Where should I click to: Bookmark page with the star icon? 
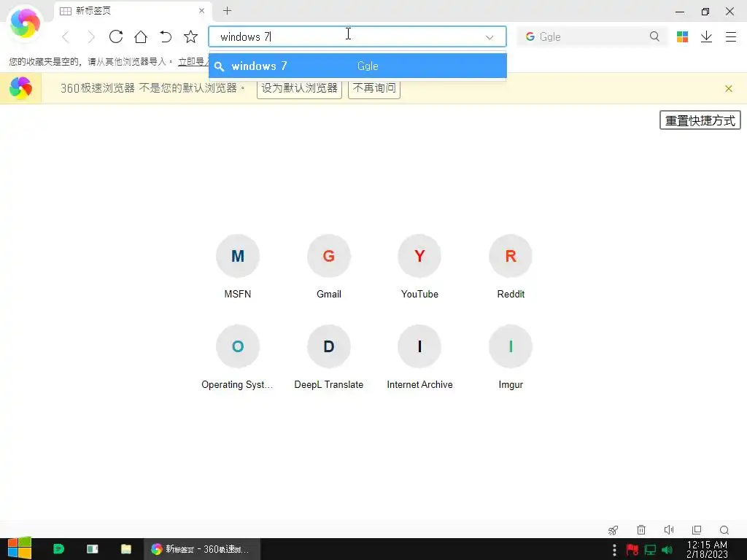click(x=190, y=36)
